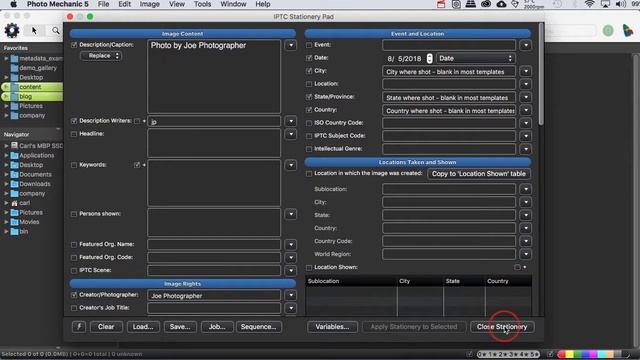Click the Close Stationery button

(x=502, y=327)
